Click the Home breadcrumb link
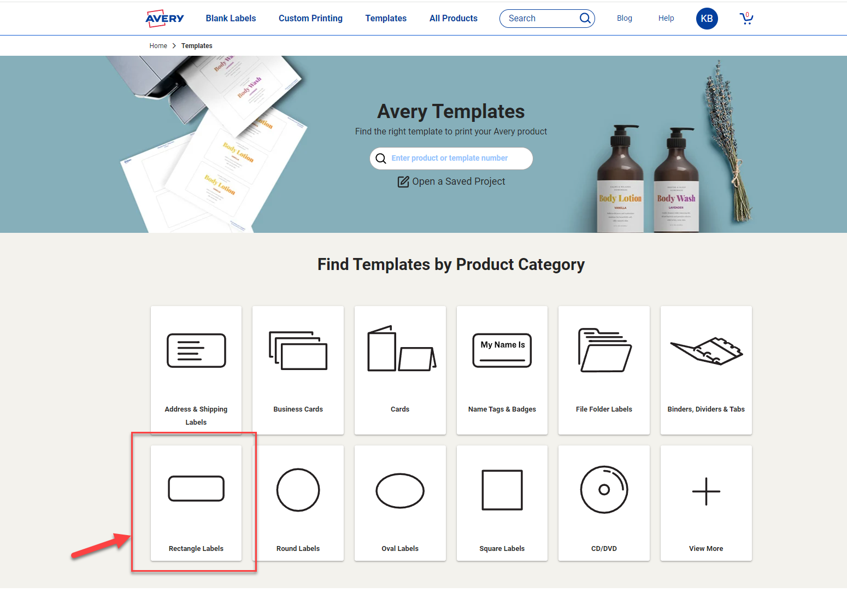Image resolution: width=847 pixels, height=616 pixels. point(158,46)
